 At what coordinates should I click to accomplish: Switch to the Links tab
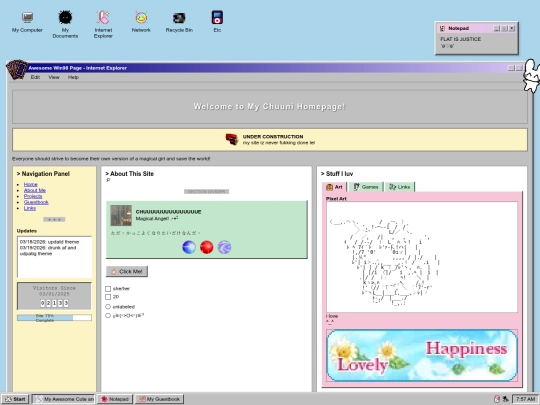[x=399, y=187]
